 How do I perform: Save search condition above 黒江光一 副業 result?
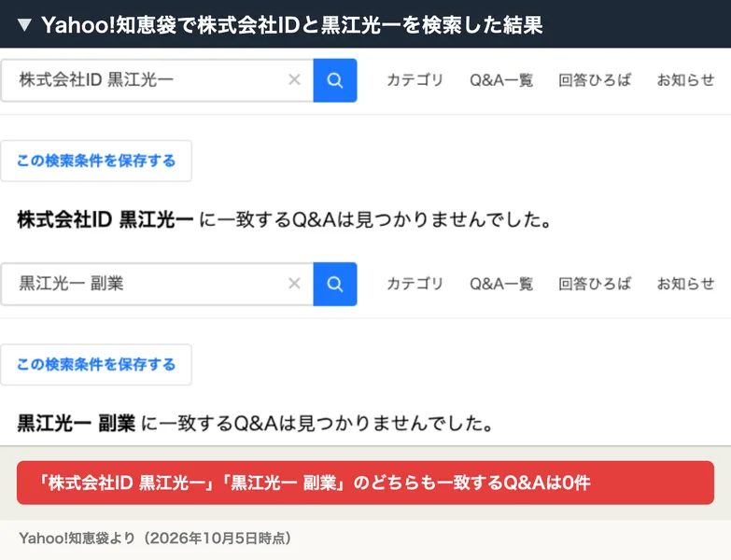[x=96, y=364]
